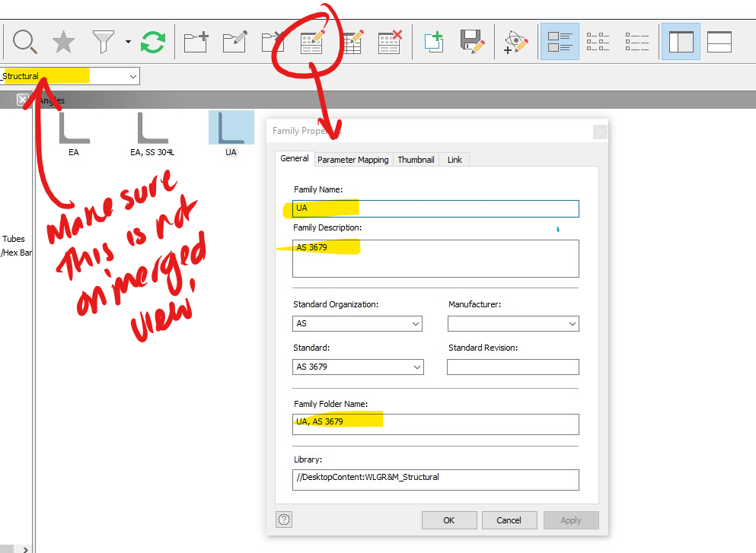The image size is (756, 553).
Task: Select the Favorites star icon
Action: coord(63,42)
